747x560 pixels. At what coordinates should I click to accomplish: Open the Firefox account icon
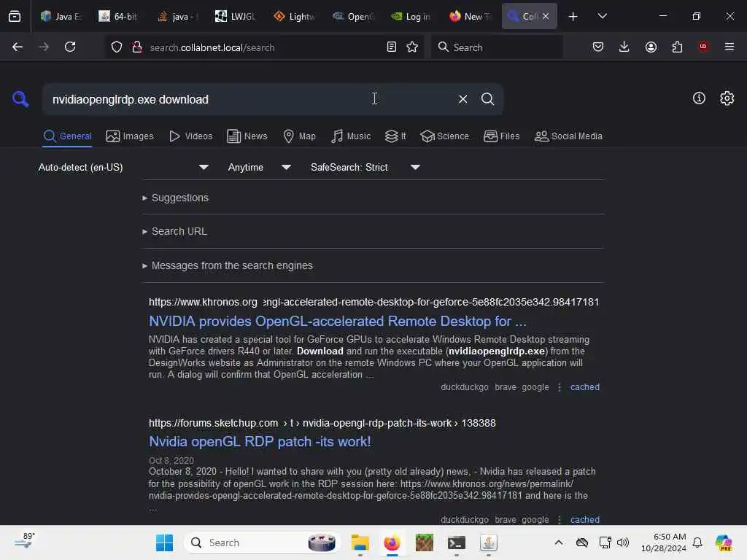click(651, 47)
